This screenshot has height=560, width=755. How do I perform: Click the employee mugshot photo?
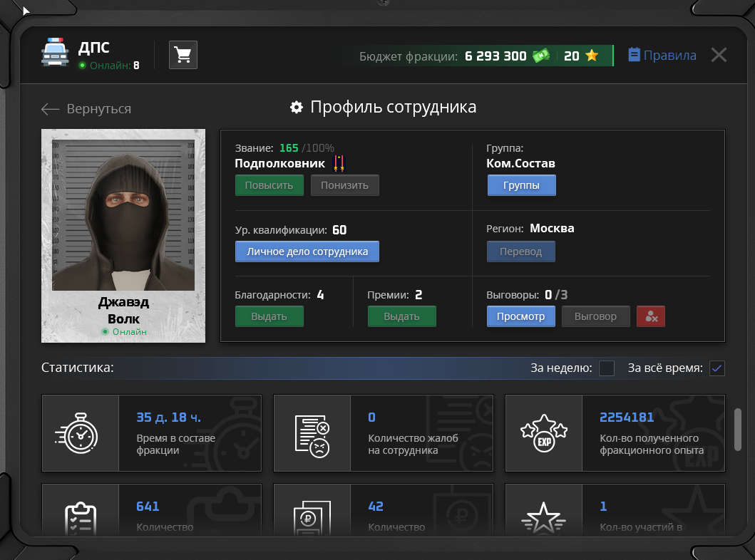tap(123, 214)
